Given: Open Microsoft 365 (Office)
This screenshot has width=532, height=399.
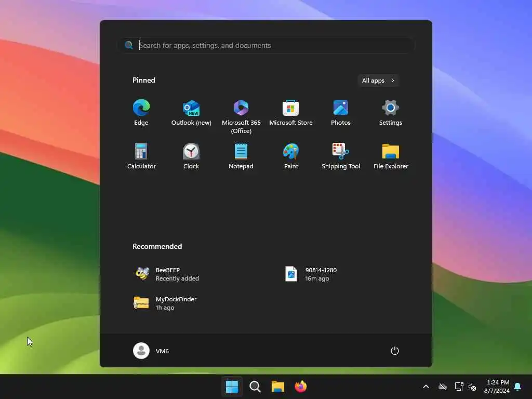Looking at the screenshot, I should (241, 117).
